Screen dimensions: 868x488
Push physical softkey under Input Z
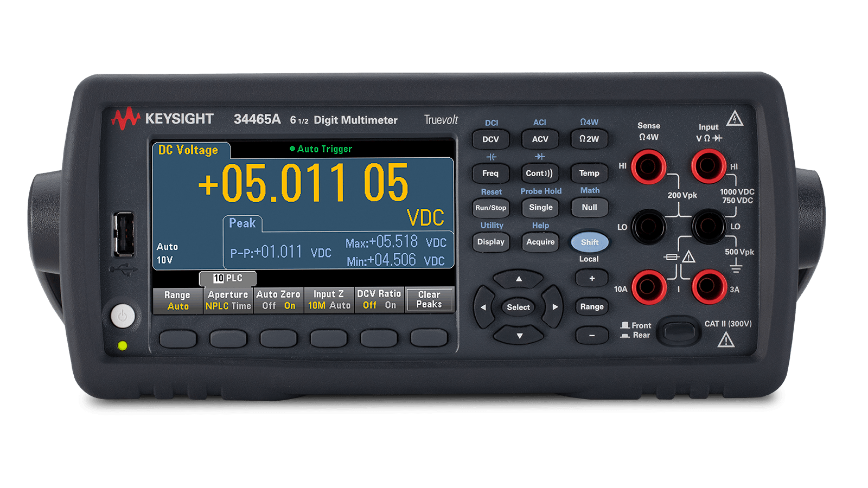coord(329,339)
